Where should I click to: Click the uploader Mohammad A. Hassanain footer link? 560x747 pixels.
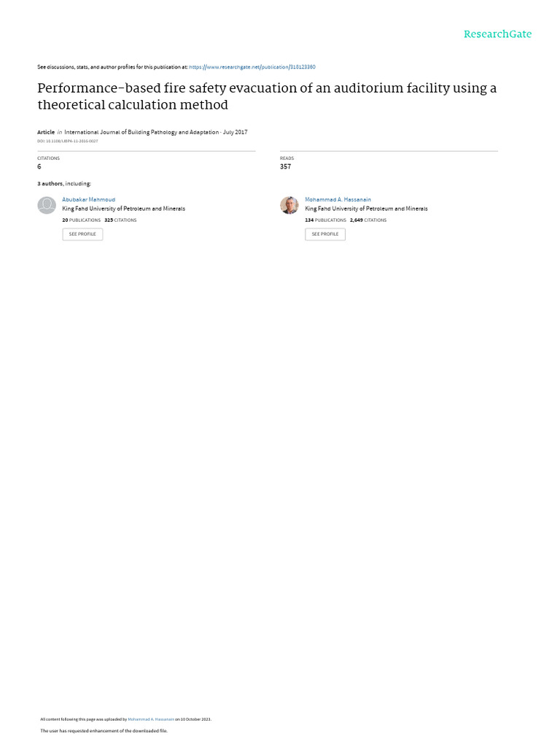(150, 719)
